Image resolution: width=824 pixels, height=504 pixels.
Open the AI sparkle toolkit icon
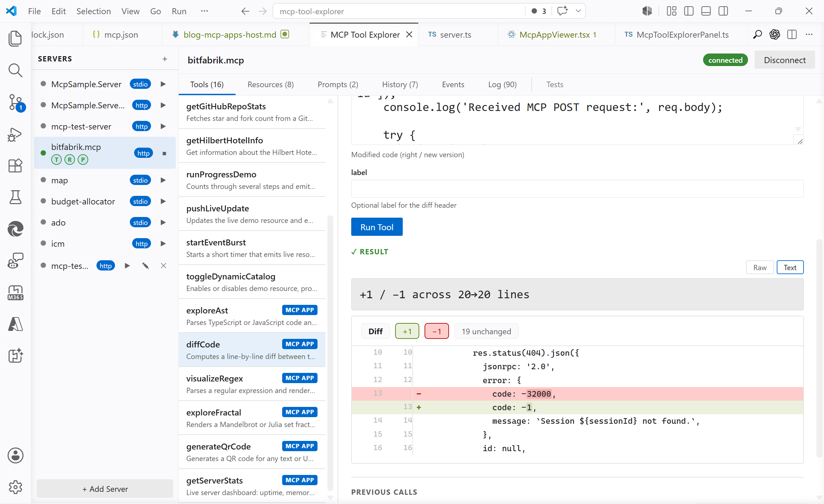pos(15,356)
